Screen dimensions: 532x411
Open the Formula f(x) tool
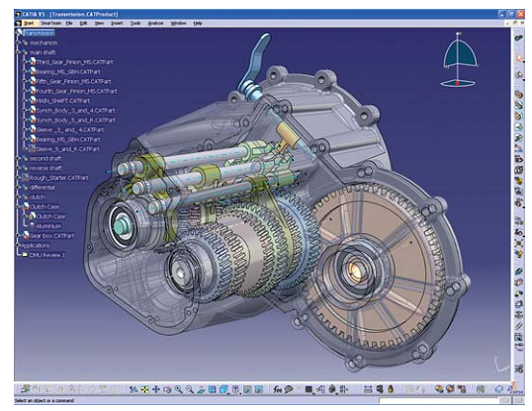[278, 389]
